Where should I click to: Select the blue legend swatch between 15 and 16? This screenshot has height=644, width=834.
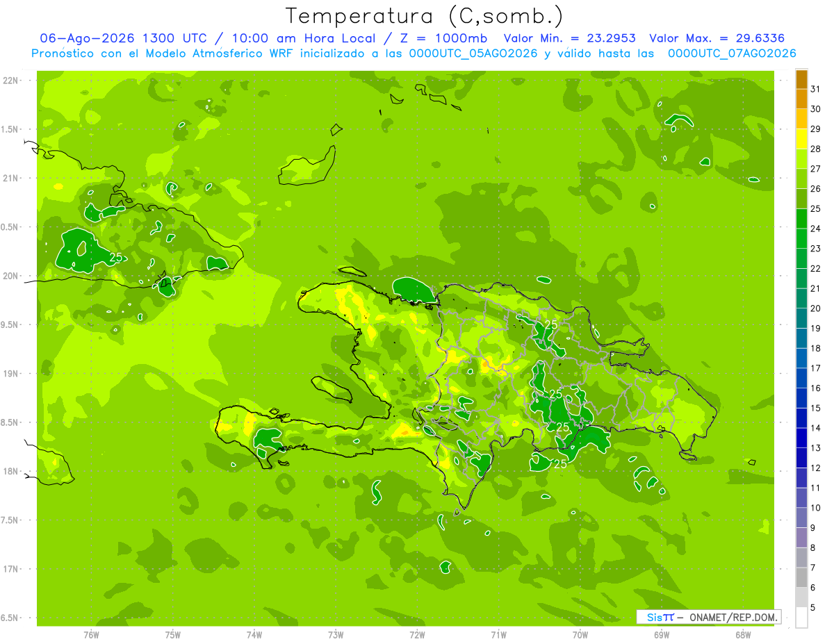click(801, 399)
